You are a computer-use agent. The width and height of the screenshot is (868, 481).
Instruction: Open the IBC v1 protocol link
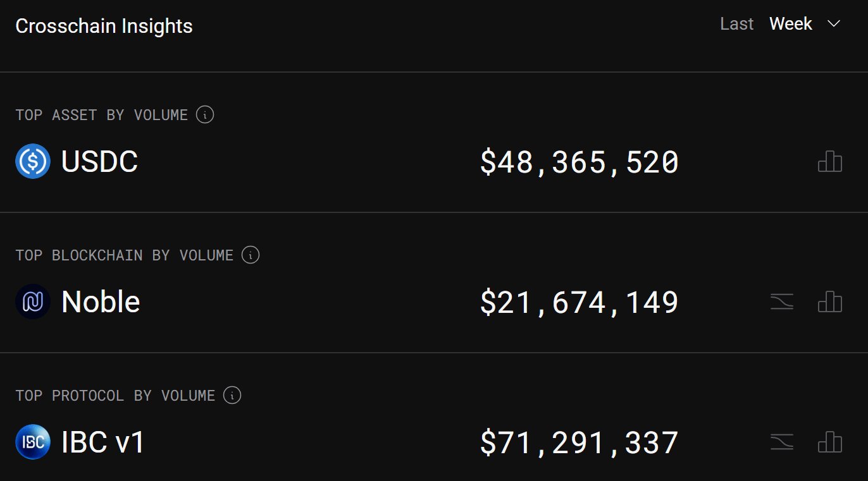103,442
